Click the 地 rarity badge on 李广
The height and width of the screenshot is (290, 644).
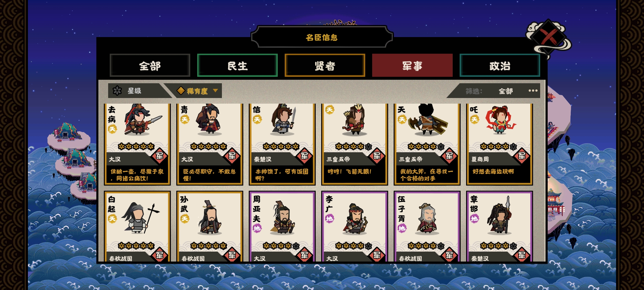(x=330, y=219)
